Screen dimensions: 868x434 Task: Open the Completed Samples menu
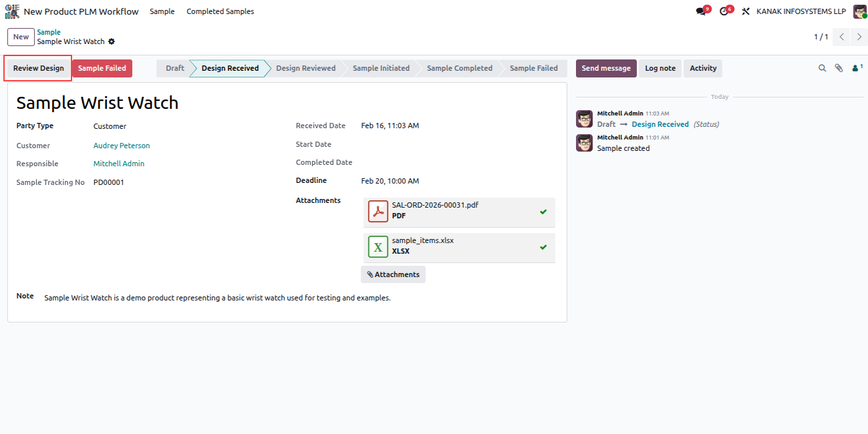point(221,11)
